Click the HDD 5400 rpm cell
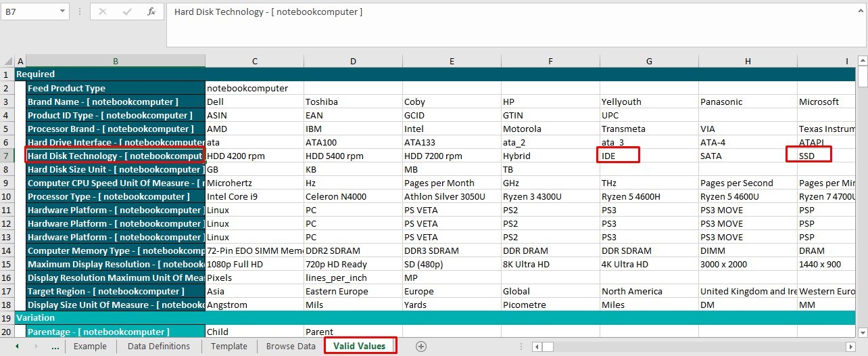Screen dimensions: 868x356 pyautogui.click(x=353, y=156)
